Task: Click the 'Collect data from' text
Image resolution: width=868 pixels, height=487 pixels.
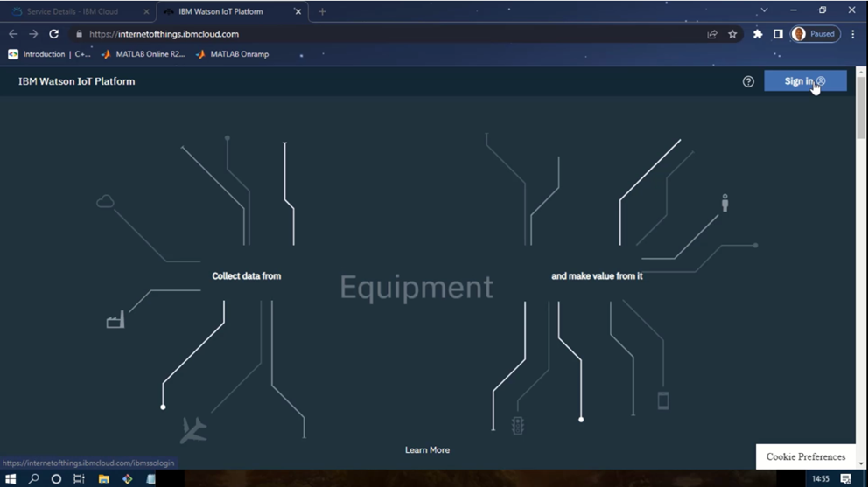Action: click(247, 276)
